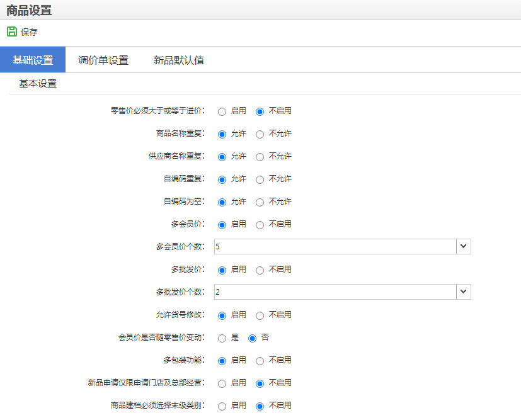Open the 新品默认值 tab
Screen dimensions: 521x420
point(179,60)
